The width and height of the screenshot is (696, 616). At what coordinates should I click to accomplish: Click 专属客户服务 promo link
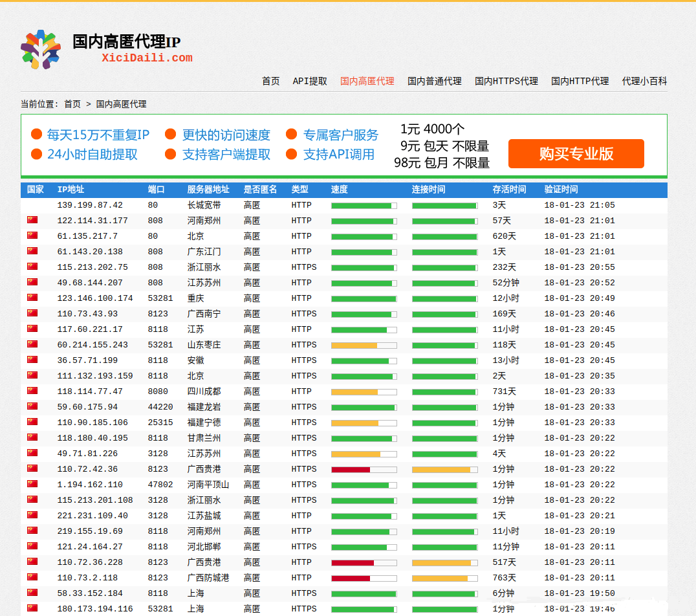tap(341, 135)
